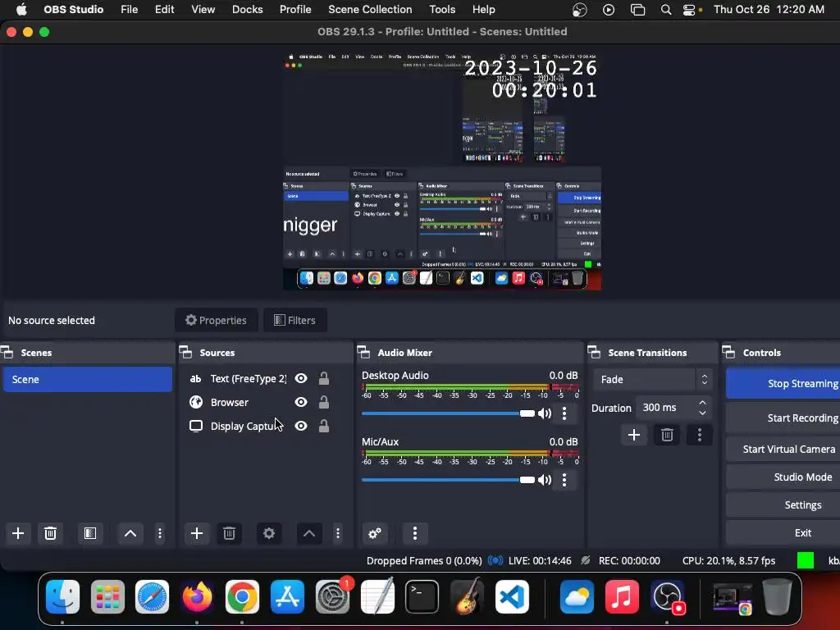The image size is (840, 630).
Task: Remove selected scene with trash icon
Action: pyautogui.click(x=50, y=533)
